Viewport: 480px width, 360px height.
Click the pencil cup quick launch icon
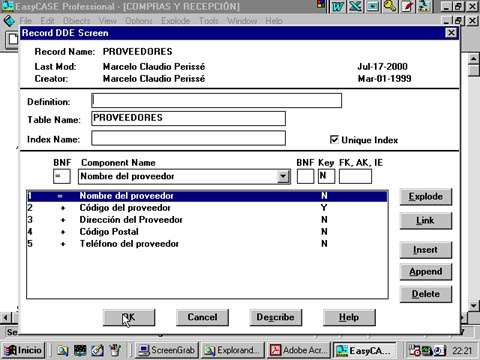coord(115,350)
